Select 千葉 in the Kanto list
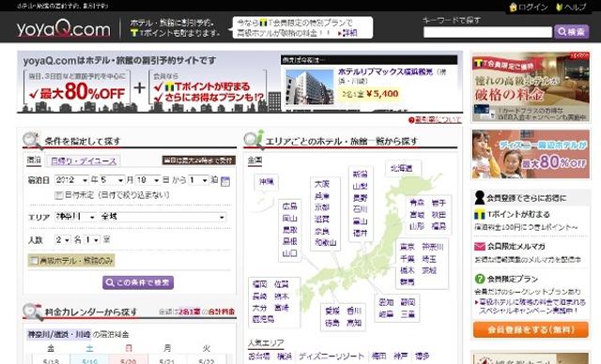601x364 pixels. 407,259
